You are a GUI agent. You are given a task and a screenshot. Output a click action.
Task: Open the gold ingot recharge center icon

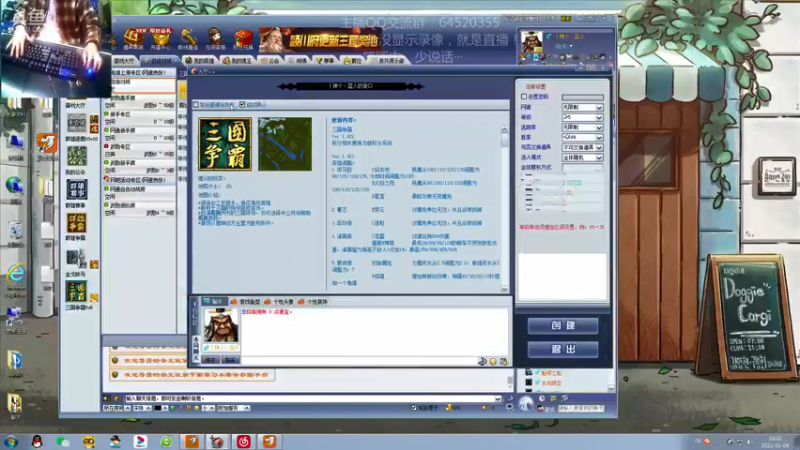pos(161,39)
